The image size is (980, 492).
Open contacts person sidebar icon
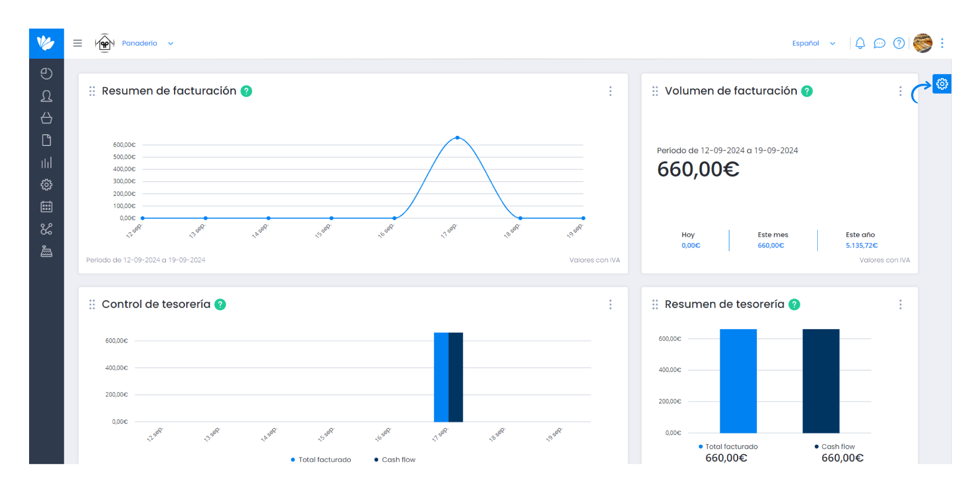(x=46, y=96)
